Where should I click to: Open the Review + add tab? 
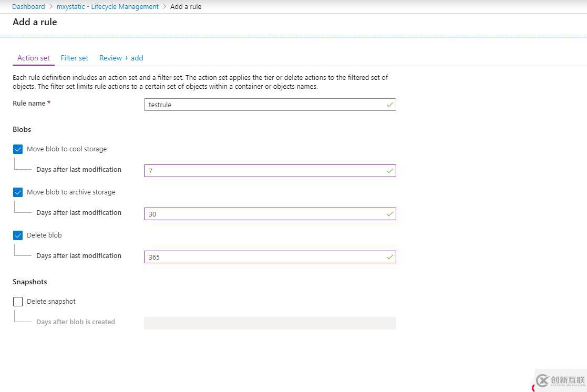pyautogui.click(x=121, y=58)
